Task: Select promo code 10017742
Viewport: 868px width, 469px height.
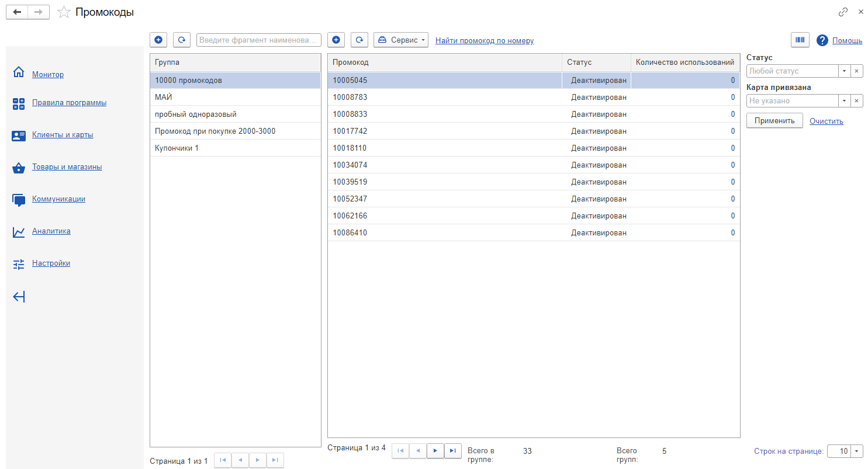Action: pyautogui.click(x=534, y=131)
